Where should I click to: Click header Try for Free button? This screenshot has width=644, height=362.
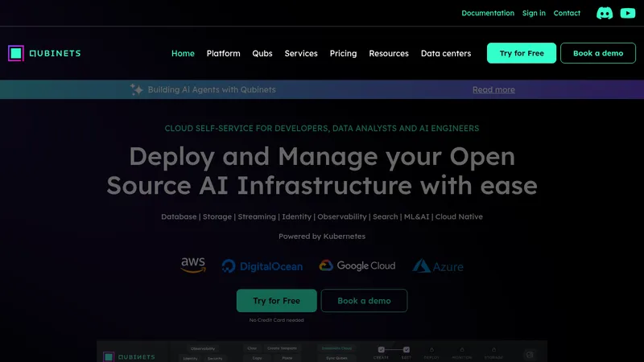tap(522, 53)
